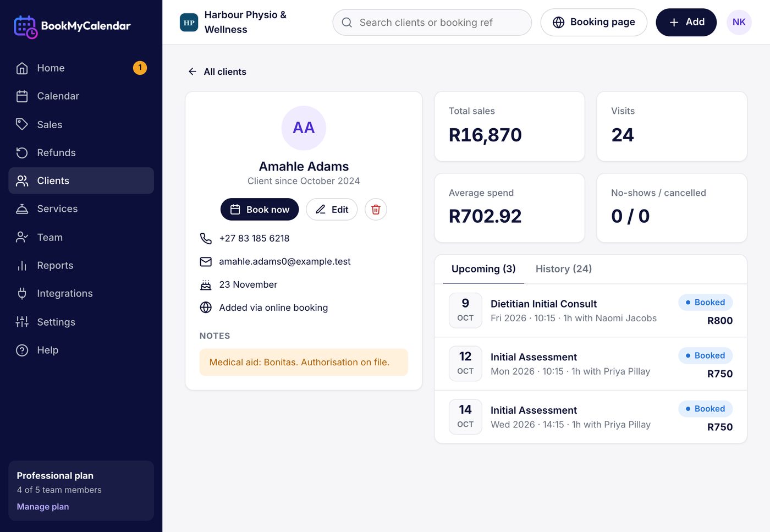This screenshot has width=770, height=532.
Task: Switch to the History (24) tab
Action: pyautogui.click(x=564, y=269)
